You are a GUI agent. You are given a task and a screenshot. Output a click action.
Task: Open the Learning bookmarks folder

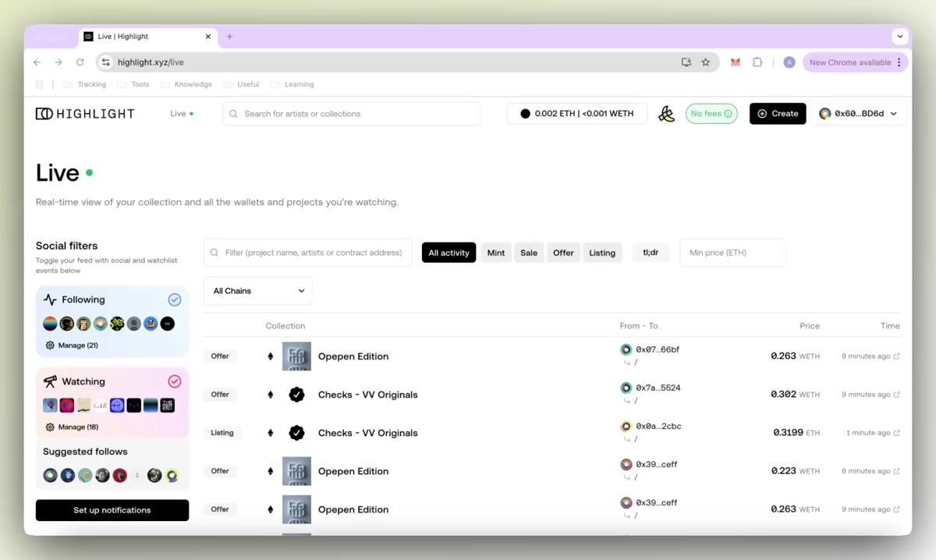292,84
